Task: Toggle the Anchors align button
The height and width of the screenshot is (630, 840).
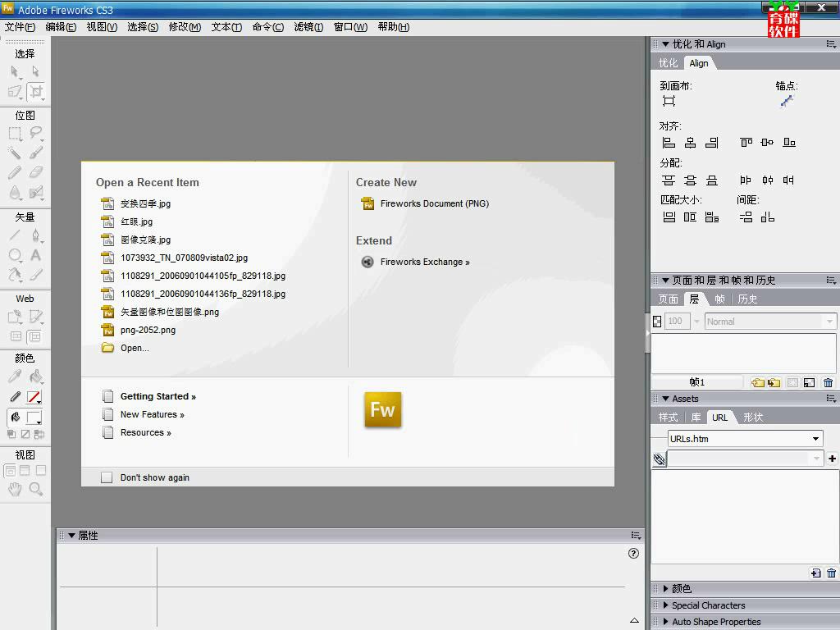Action: point(787,101)
